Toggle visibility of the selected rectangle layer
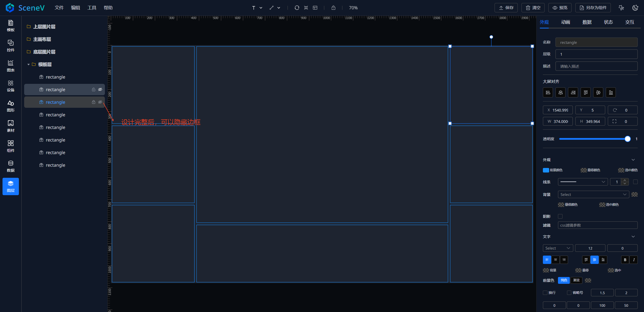 click(x=100, y=102)
